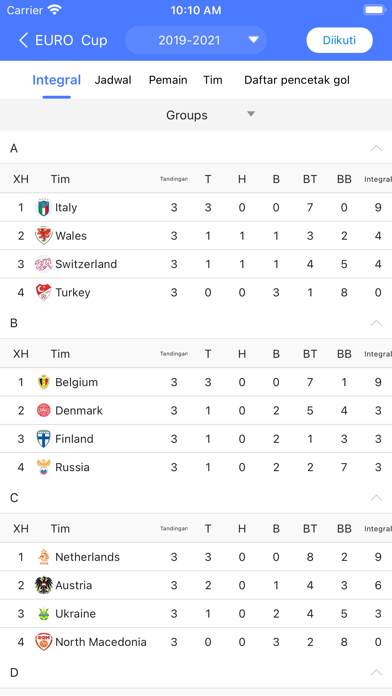
Task: Collapse Group A standings
Action: tap(376, 148)
